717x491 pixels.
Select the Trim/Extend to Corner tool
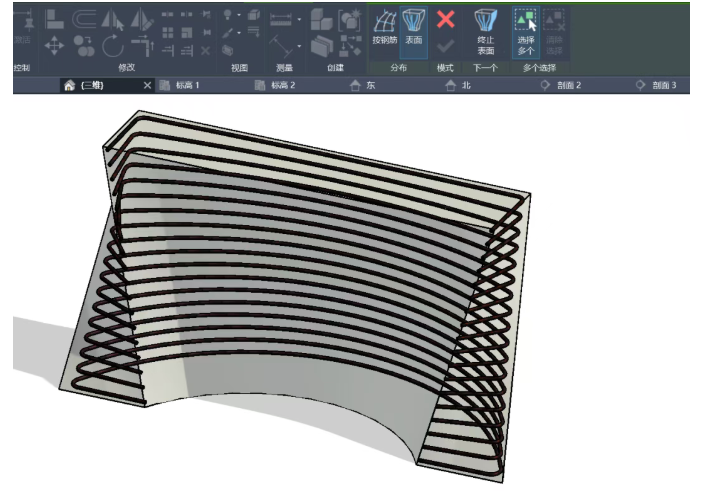pos(142,46)
